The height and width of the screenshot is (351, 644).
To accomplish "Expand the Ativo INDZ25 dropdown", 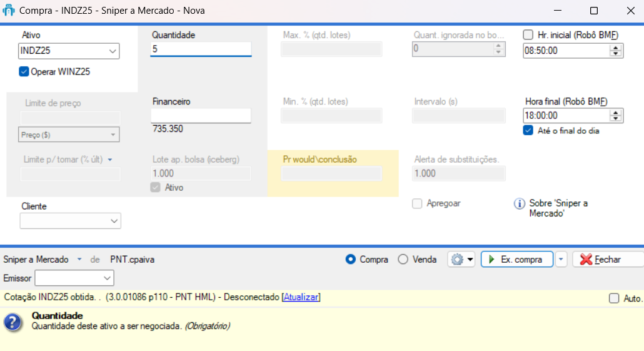I will (113, 51).
